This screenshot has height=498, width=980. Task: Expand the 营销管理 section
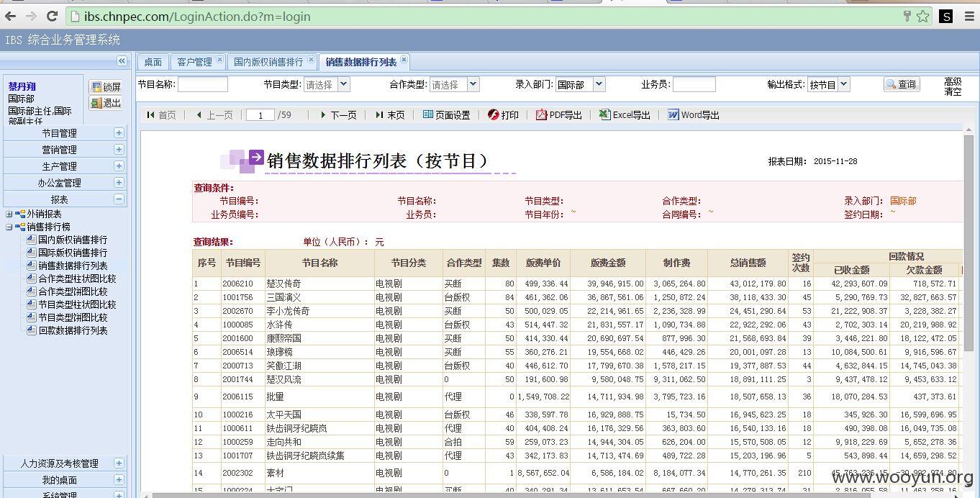click(x=119, y=150)
